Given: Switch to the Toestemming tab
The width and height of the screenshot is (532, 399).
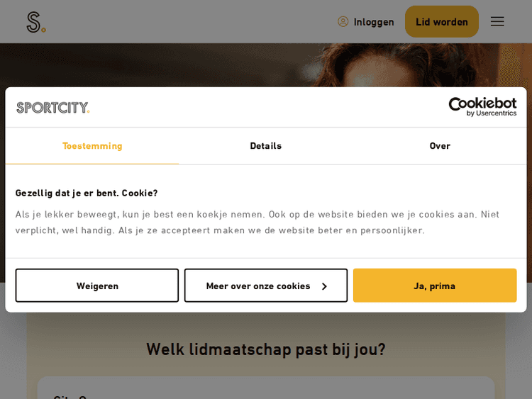Looking at the screenshot, I should pyautogui.click(x=92, y=146).
